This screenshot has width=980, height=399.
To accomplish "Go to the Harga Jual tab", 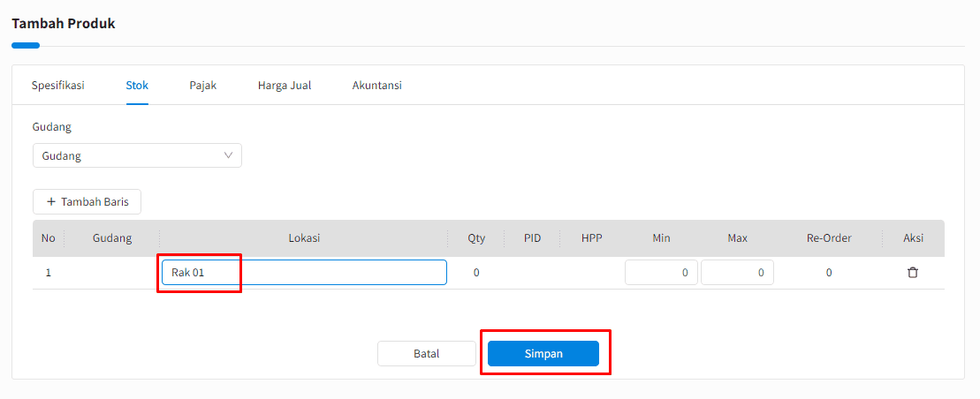I will pos(285,86).
